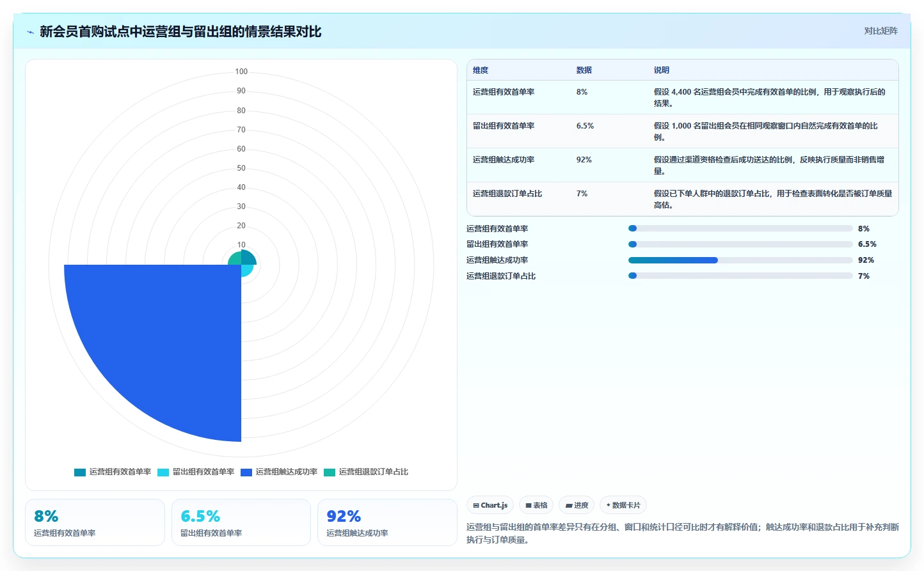Click the trend icon beside the page title

click(30, 32)
